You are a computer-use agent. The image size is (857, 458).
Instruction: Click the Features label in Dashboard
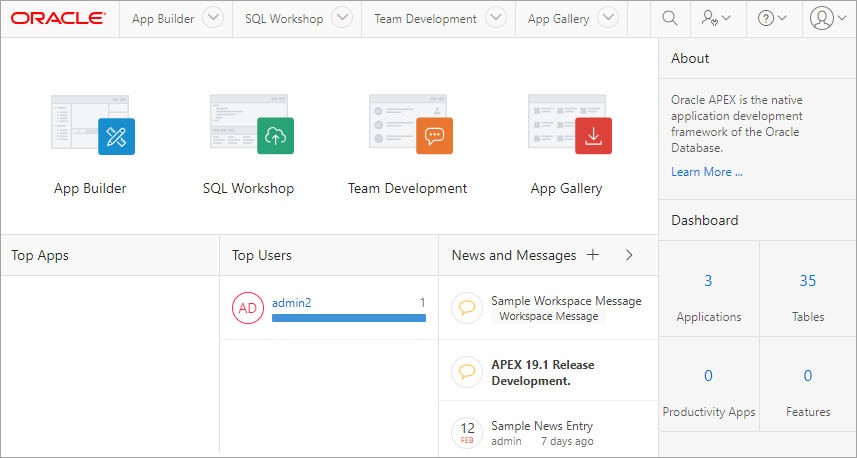[x=808, y=412]
